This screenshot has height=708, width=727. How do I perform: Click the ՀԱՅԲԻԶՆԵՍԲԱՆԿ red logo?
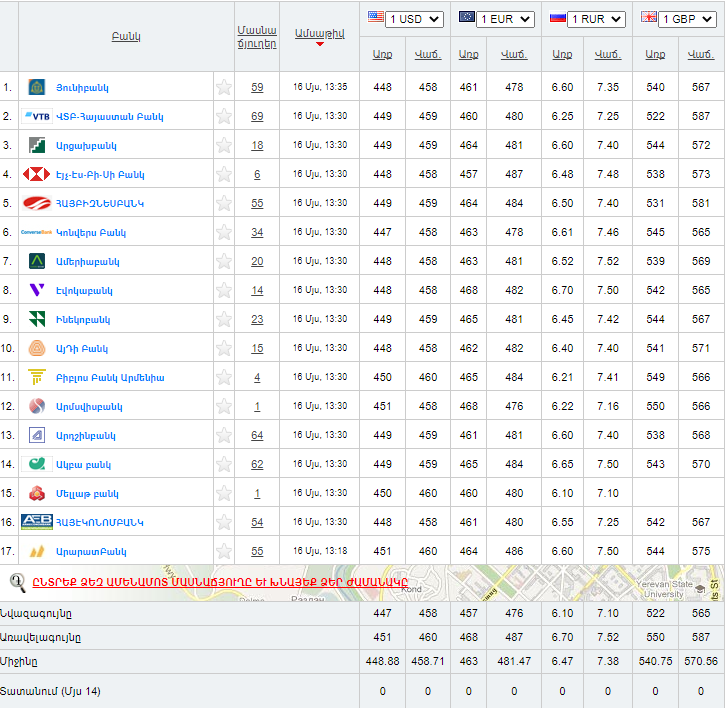point(37,203)
